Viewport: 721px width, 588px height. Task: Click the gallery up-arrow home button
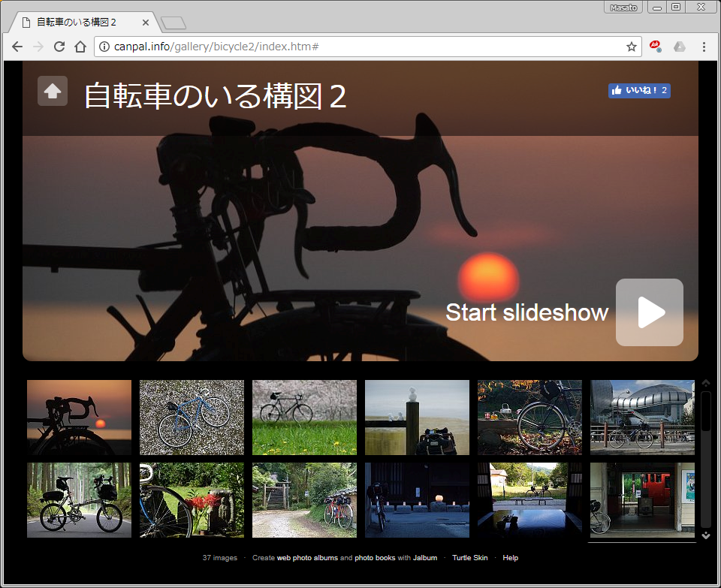coord(53,91)
